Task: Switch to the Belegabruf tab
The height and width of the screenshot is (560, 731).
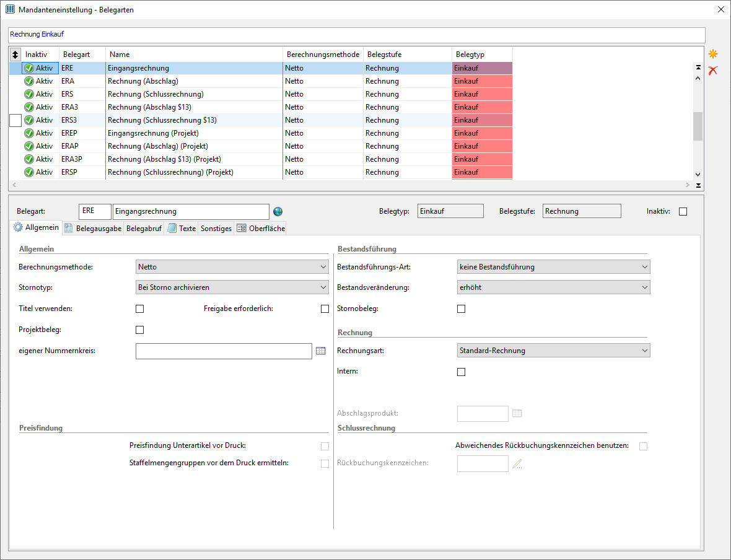Action: pos(144,229)
